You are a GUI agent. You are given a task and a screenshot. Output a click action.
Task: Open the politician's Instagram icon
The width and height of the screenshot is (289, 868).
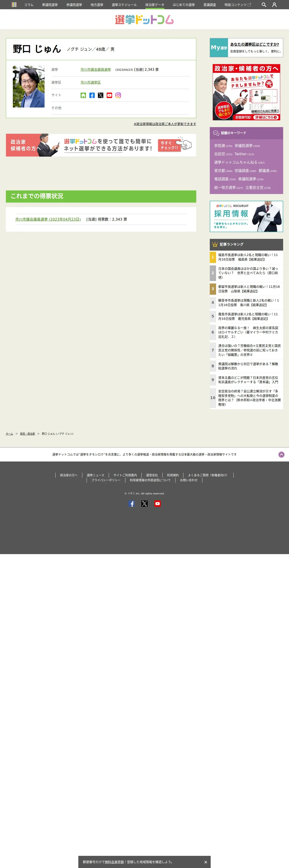tap(118, 95)
